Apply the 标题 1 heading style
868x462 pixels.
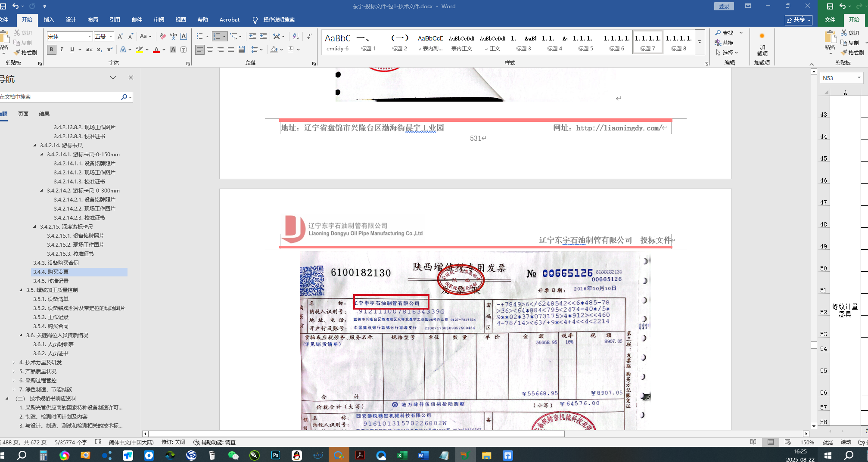pos(368,42)
